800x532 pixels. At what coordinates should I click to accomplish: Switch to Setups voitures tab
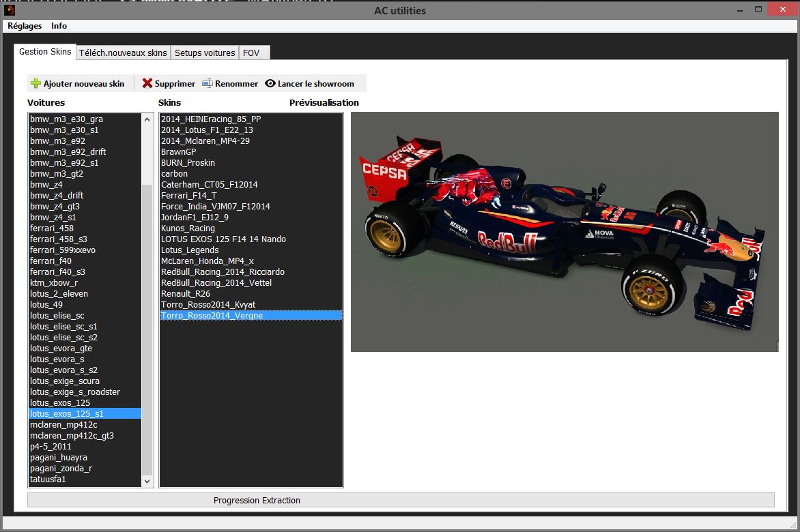pos(205,53)
